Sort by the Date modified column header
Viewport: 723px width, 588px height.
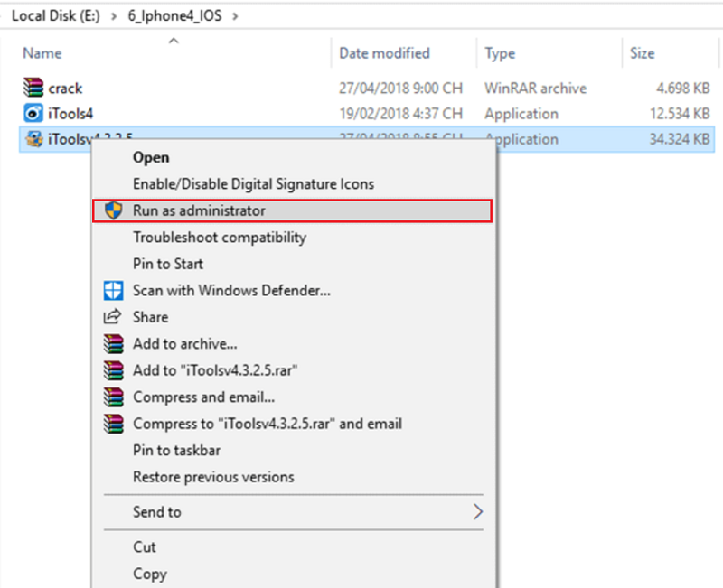[384, 53]
